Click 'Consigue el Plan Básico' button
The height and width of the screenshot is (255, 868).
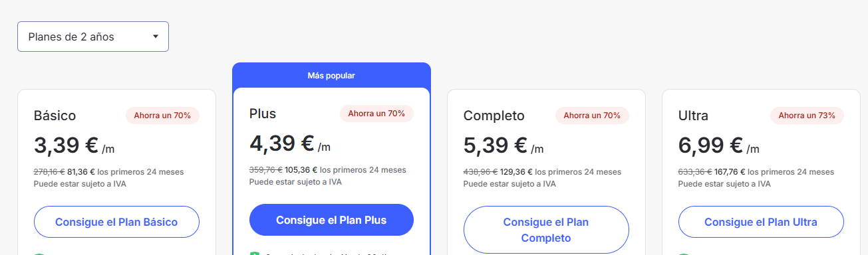click(116, 222)
